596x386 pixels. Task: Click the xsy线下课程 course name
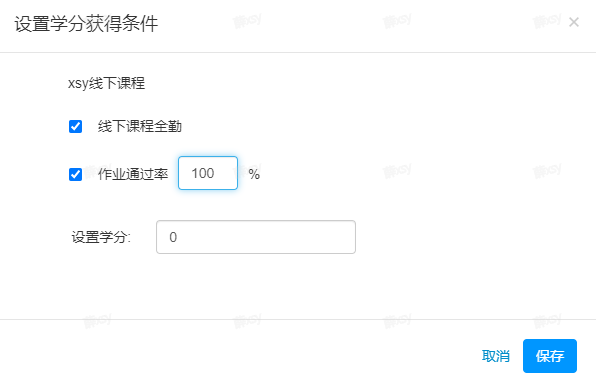[106, 83]
